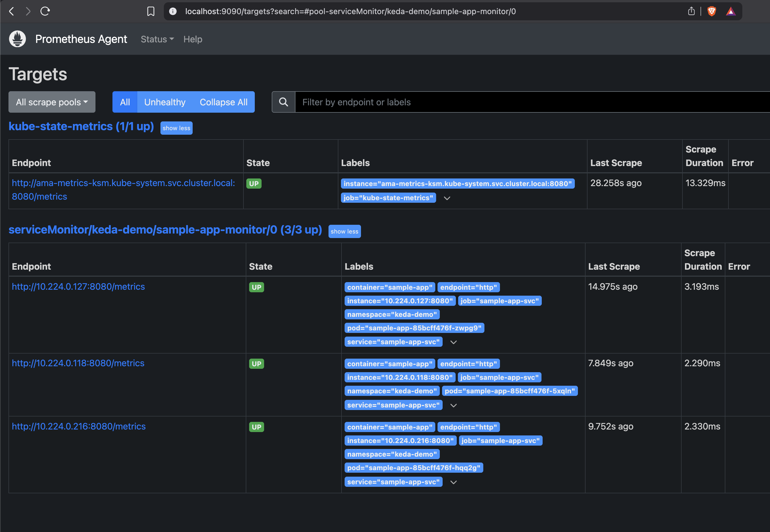This screenshot has width=770, height=532.
Task: Click scrape duration 2.290ms
Action: [x=702, y=363]
